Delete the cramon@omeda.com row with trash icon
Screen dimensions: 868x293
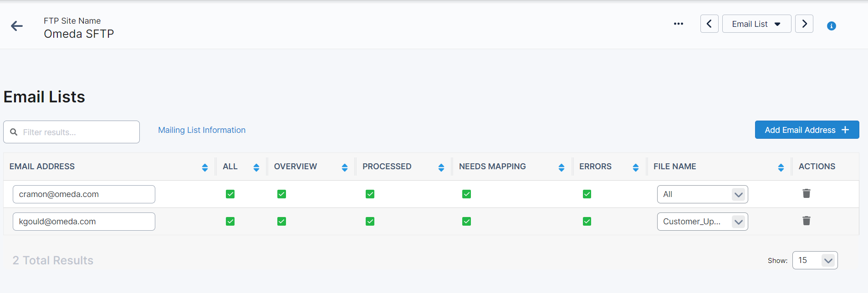pyautogui.click(x=806, y=194)
